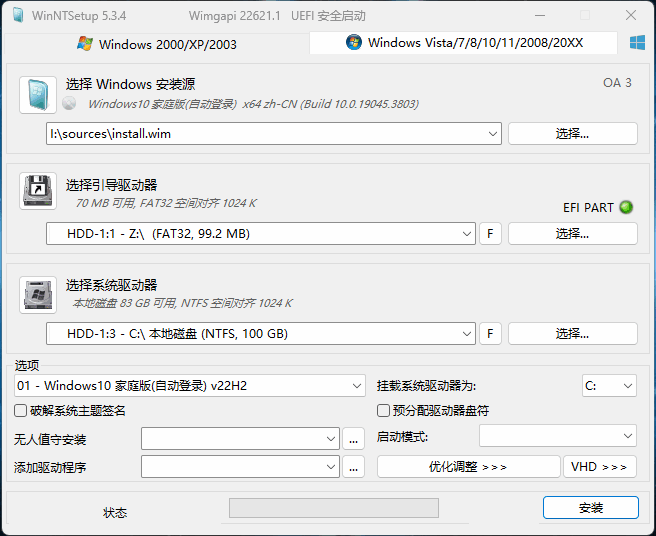Close the WinNTSetup window
This screenshot has height=536, width=656.
pyautogui.click(x=631, y=15)
